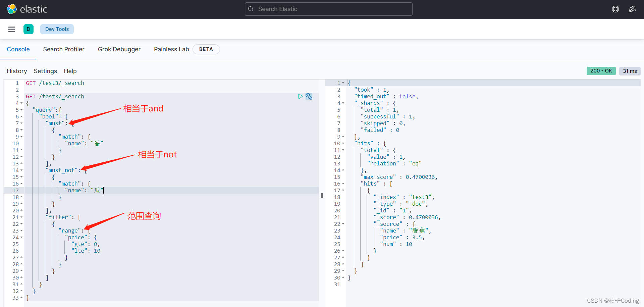This screenshot has width=644, height=307.
Task: Collapse response inner "hits" array line 16
Action: (x=343, y=184)
